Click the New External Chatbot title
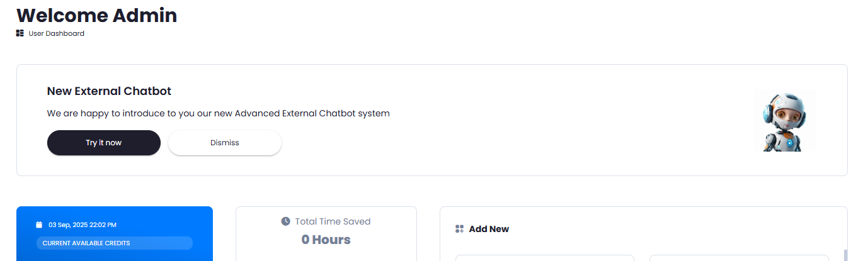The height and width of the screenshot is (261, 868). point(109,91)
